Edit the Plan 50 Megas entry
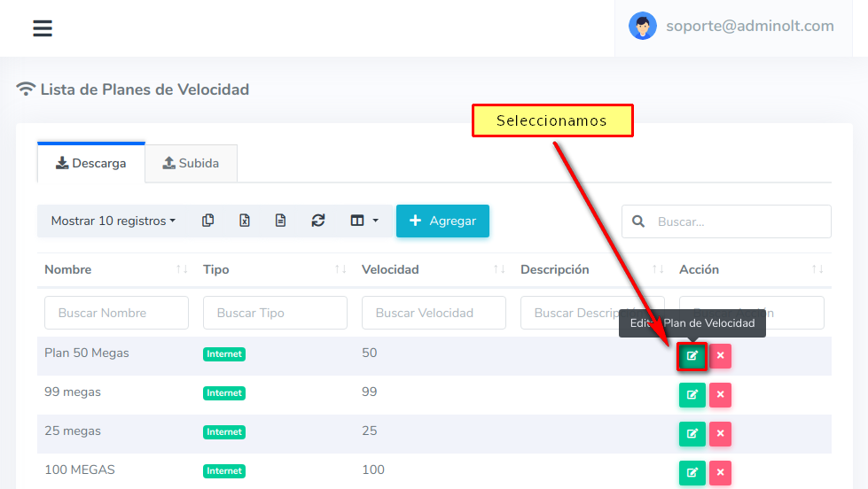868x489 pixels. pyautogui.click(x=692, y=356)
